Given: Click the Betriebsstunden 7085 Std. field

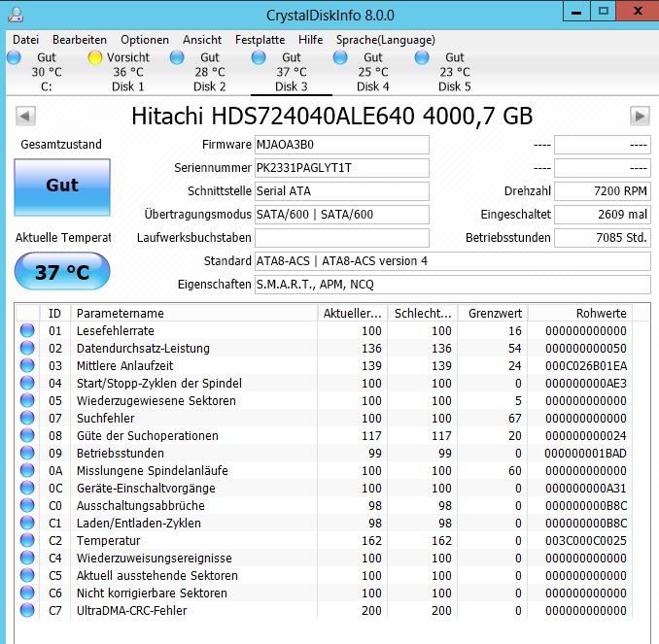Looking at the screenshot, I should tap(603, 238).
